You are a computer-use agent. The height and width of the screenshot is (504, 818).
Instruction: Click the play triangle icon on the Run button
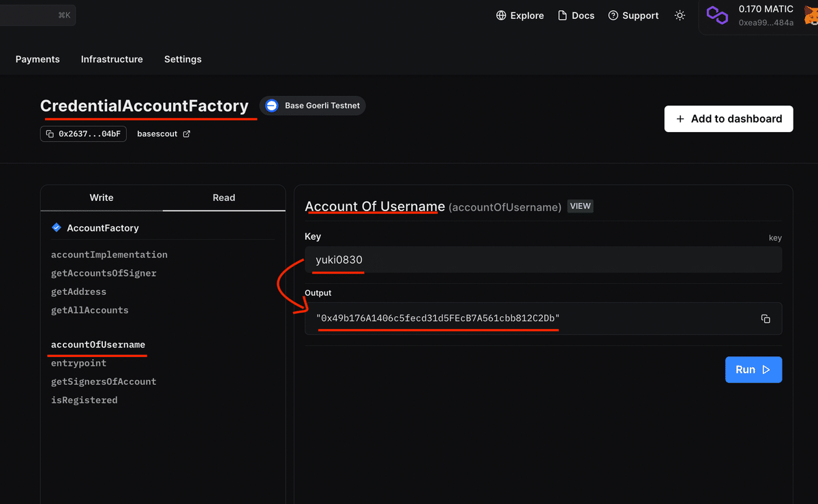pos(766,370)
